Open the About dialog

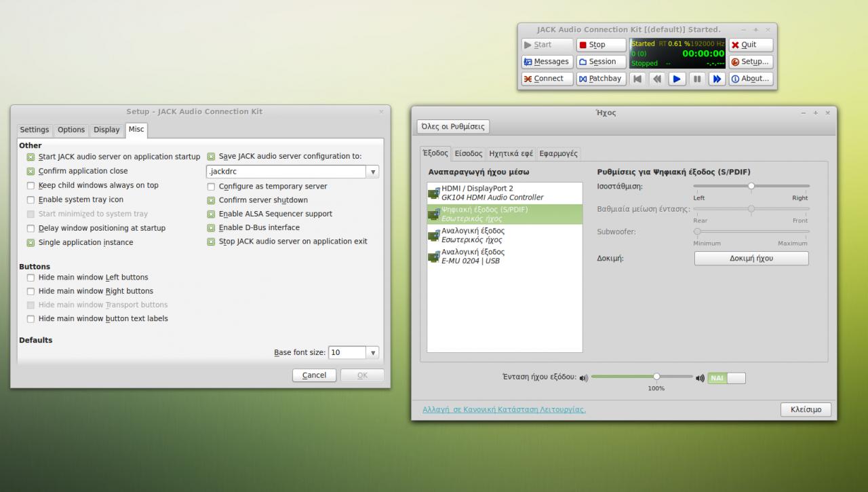(751, 79)
